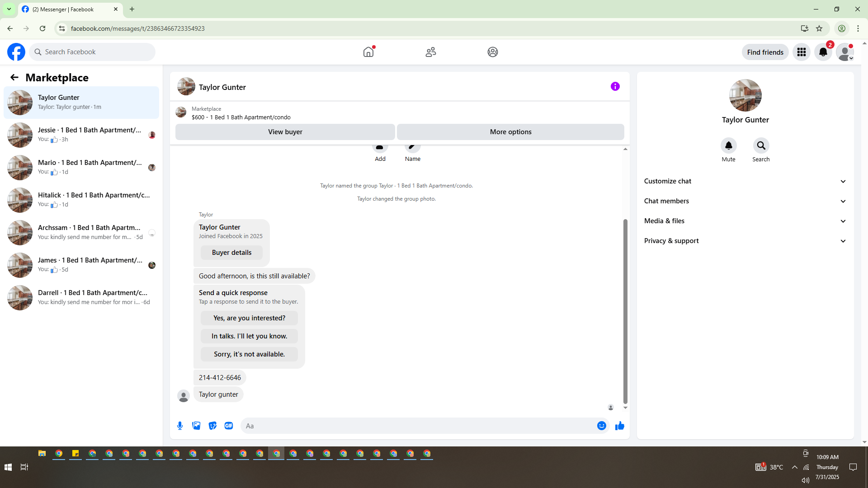This screenshot has height=488, width=868.
Task: Open the GIF picker icon
Action: [x=229, y=426]
